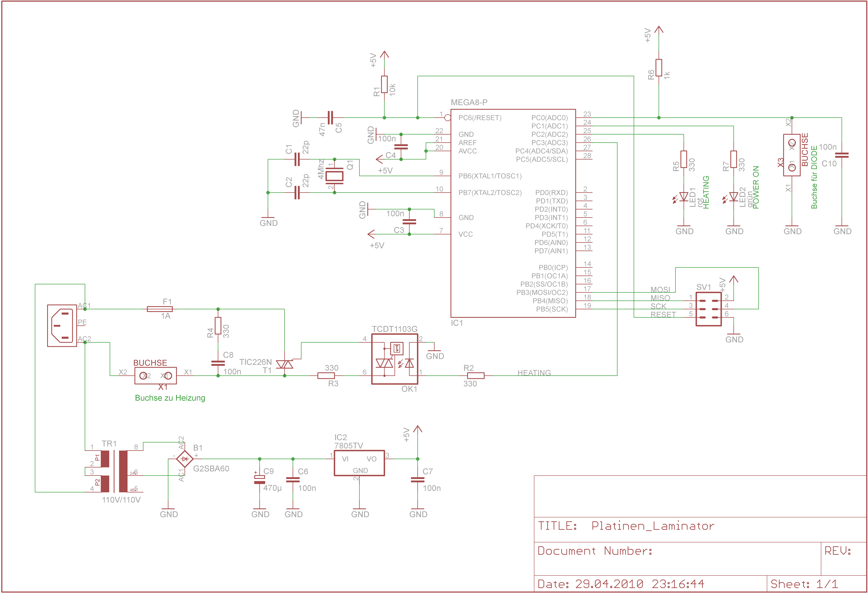
Task: Select the Document Number field
Action: click(x=678, y=559)
